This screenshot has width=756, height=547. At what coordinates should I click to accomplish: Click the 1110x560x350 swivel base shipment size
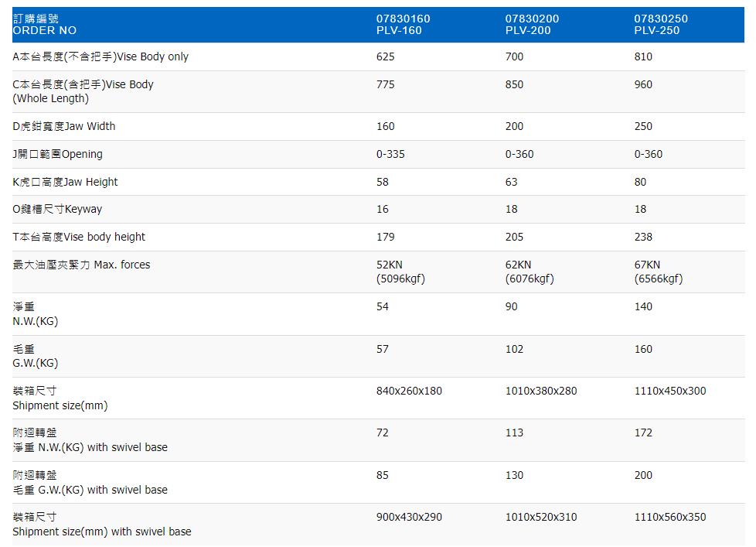[670, 517]
